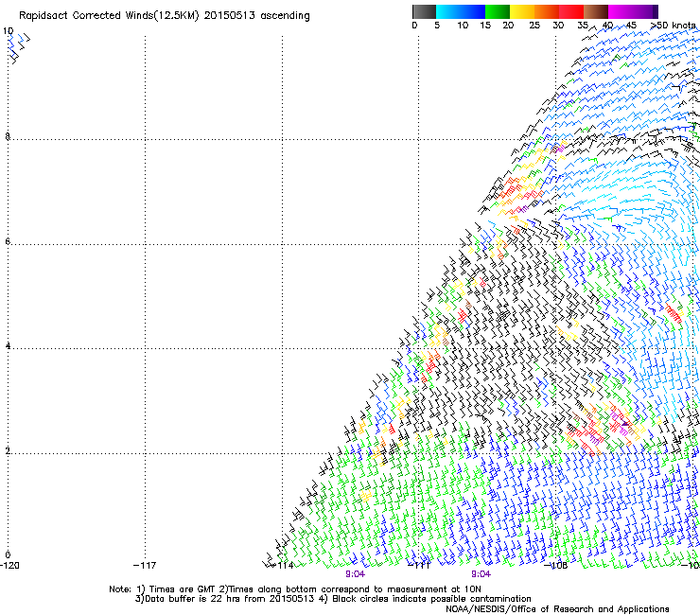Click the green 15–20 knots legend swatch
The height and width of the screenshot is (615, 700).
[x=498, y=11]
